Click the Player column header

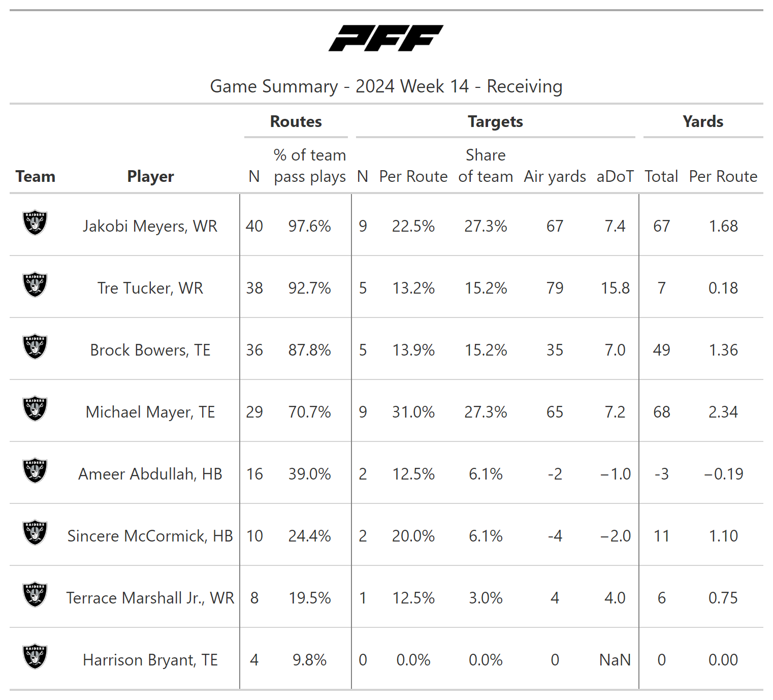click(x=150, y=176)
